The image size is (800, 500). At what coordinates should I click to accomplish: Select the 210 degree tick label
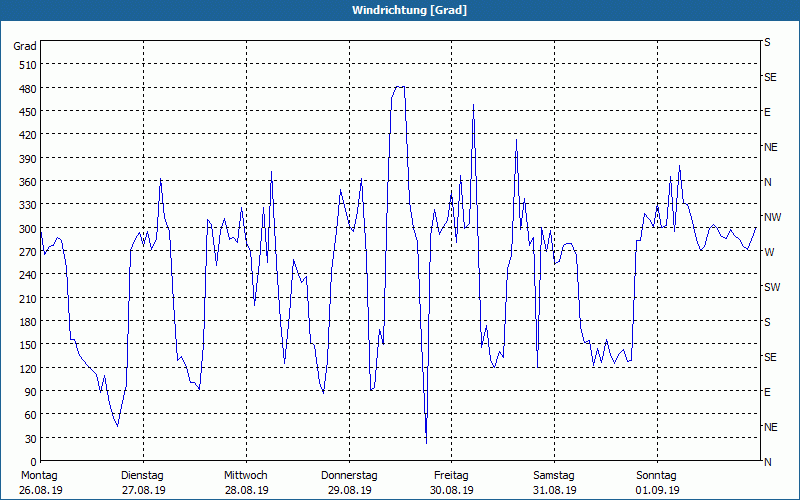[x=28, y=299]
